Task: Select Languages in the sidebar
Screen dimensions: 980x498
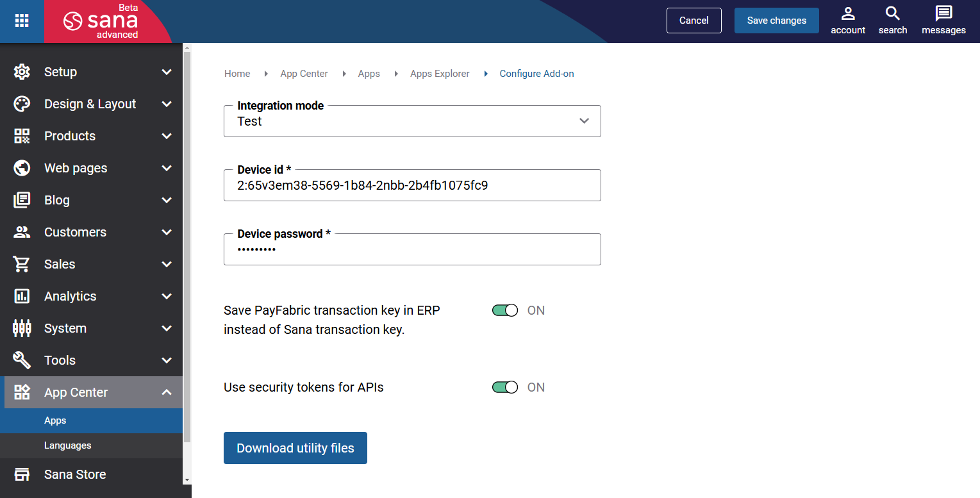Action: click(x=68, y=445)
